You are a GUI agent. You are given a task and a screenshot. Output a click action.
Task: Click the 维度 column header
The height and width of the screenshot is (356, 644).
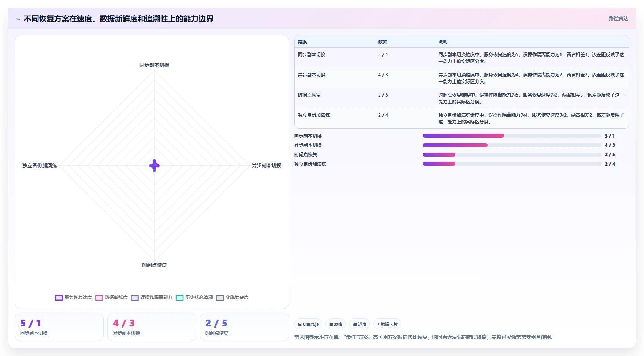(303, 42)
